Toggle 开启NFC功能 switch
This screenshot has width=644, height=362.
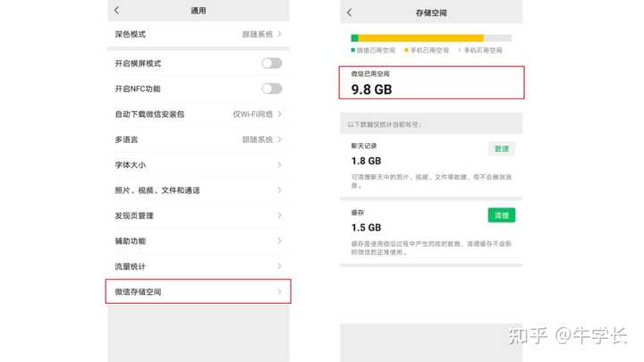tap(272, 88)
